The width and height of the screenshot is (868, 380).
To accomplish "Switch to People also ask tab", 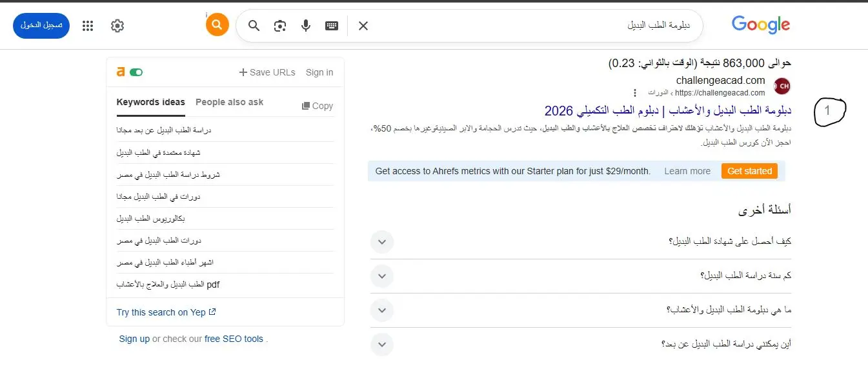I will pos(229,102).
